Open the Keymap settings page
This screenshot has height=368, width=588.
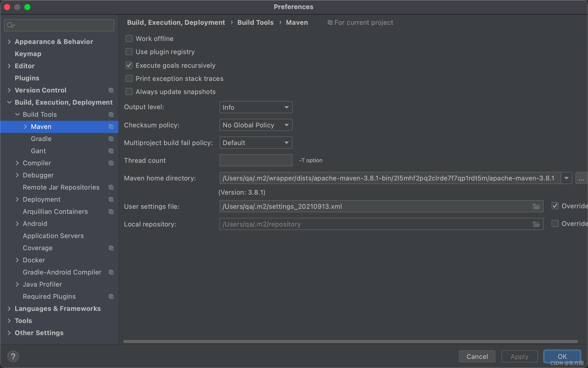(x=28, y=54)
